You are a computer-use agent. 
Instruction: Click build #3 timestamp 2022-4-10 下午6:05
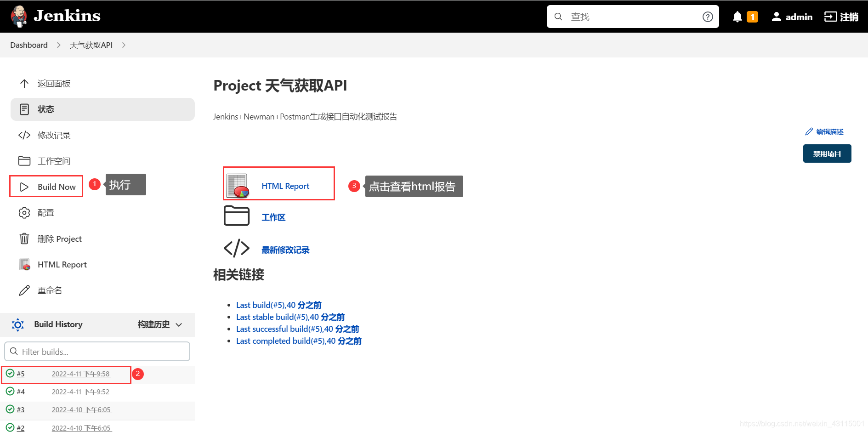coord(81,409)
